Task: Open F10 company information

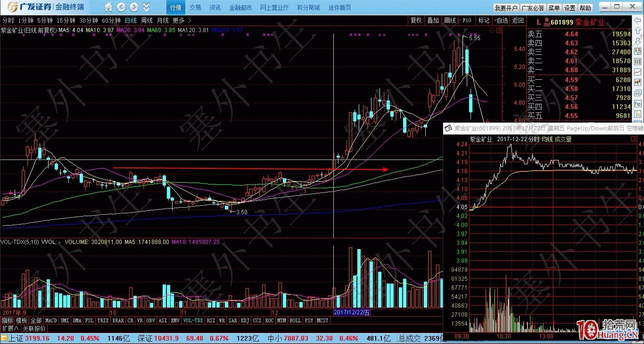Action: click(x=467, y=21)
